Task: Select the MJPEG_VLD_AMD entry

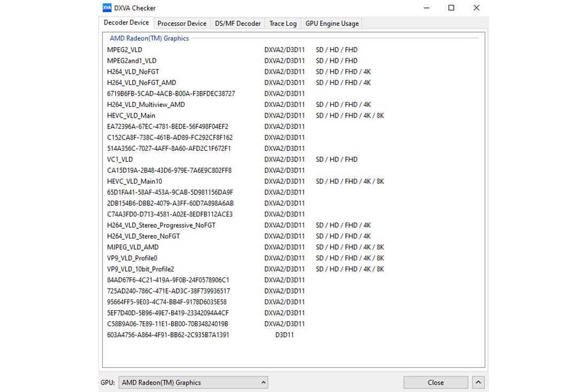Action: click(133, 247)
